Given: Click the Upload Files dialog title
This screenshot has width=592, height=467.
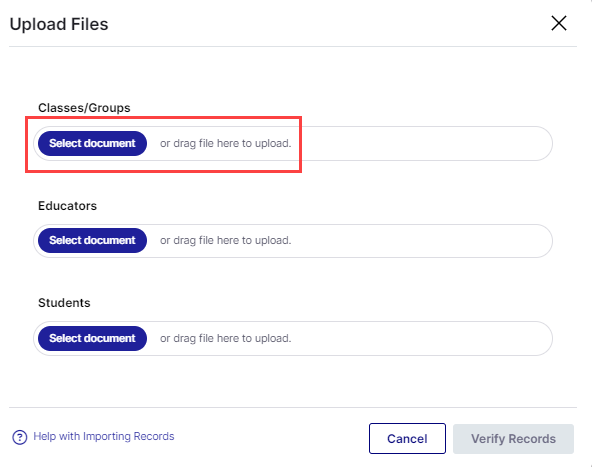Looking at the screenshot, I should coord(59,25).
